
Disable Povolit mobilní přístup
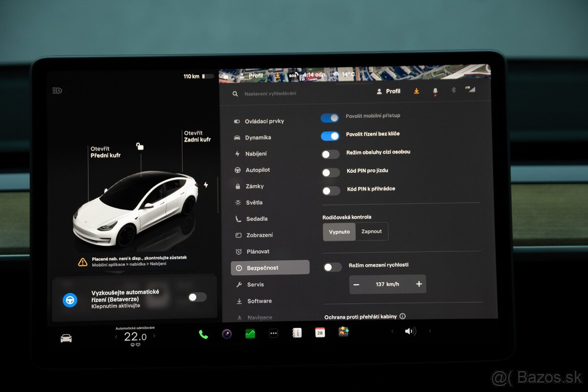(330, 118)
